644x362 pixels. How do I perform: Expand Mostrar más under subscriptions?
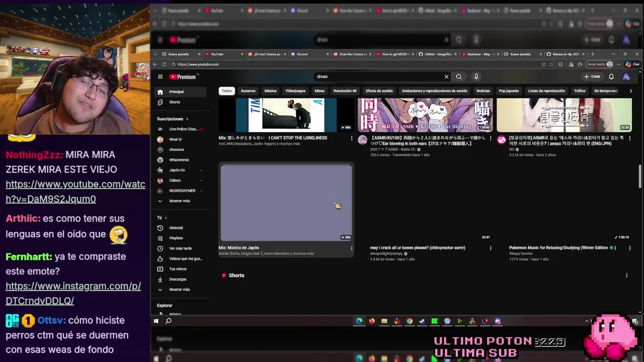[x=181, y=201]
